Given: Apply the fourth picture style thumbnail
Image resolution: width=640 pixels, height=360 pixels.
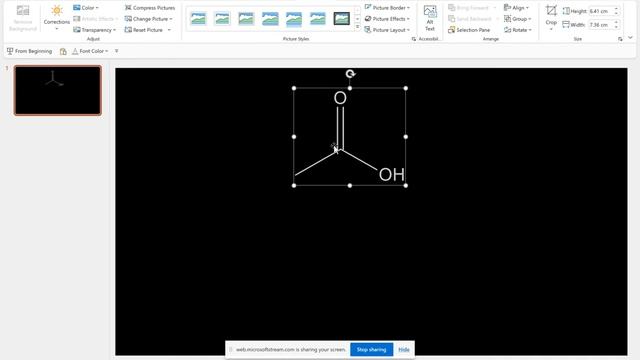Looking at the screenshot, I should [270, 18].
